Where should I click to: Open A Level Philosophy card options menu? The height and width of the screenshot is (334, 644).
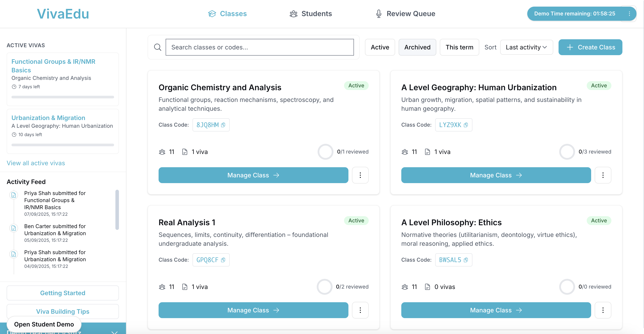click(x=603, y=310)
